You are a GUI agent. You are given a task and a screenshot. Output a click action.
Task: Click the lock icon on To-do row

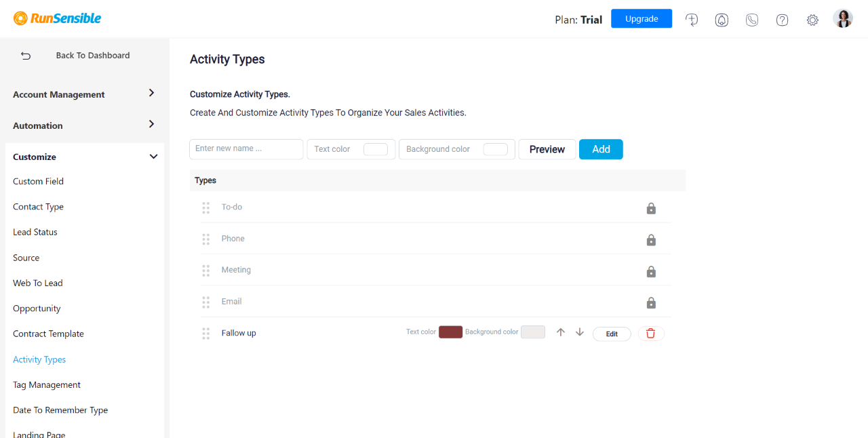coord(651,208)
